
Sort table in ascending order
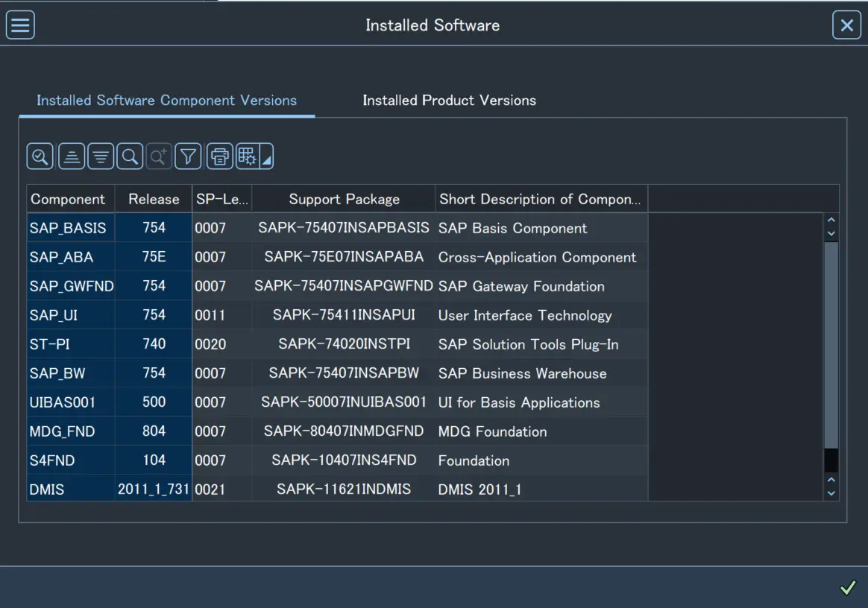pyautogui.click(x=72, y=156)
